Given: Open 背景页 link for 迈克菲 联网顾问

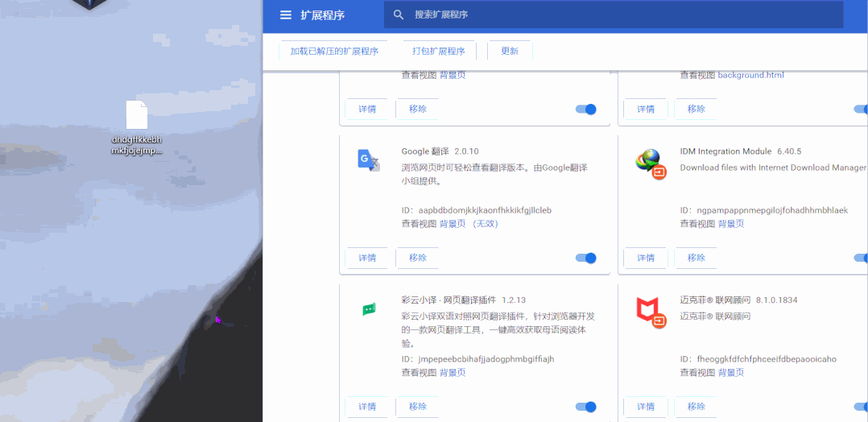Looking at the screenshot, I should (x=731, y=373).
